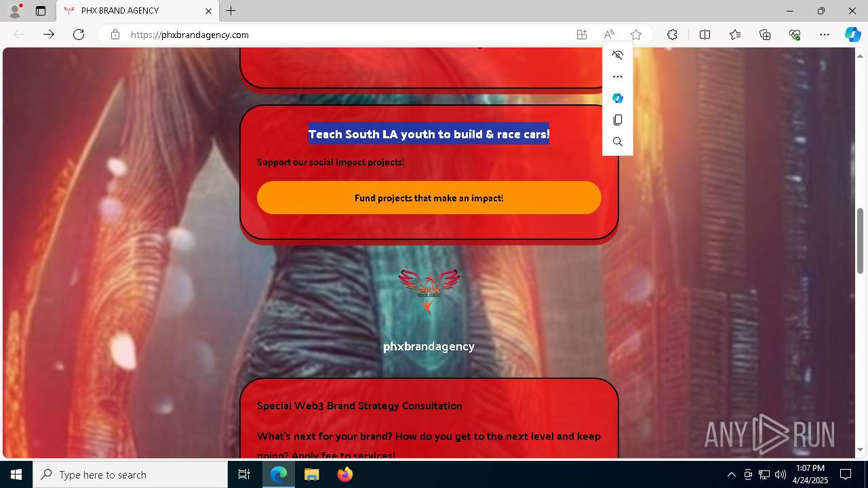
Task: Select the PHX BRAND AGENCY tab
Action: click(138, 11)
